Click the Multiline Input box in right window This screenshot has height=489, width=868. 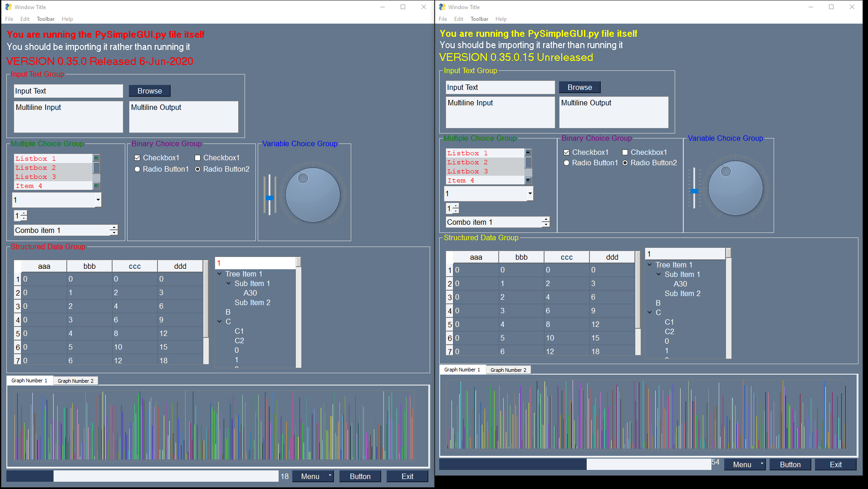point(500,112)
